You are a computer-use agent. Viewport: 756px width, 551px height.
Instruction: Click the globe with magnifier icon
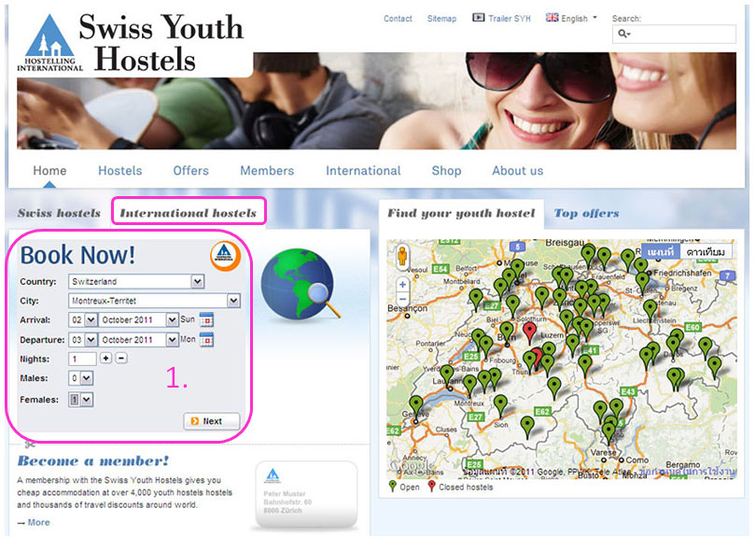point(299,284)
